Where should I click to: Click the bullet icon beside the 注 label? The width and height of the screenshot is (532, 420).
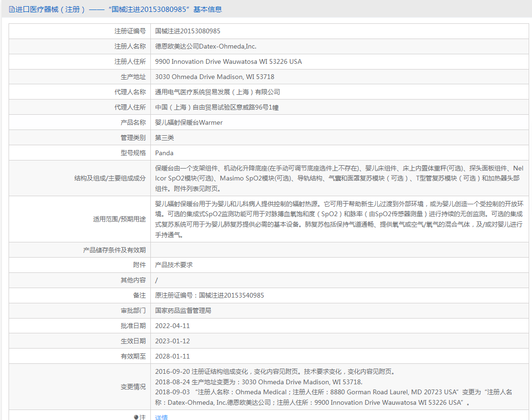[136, 417]
